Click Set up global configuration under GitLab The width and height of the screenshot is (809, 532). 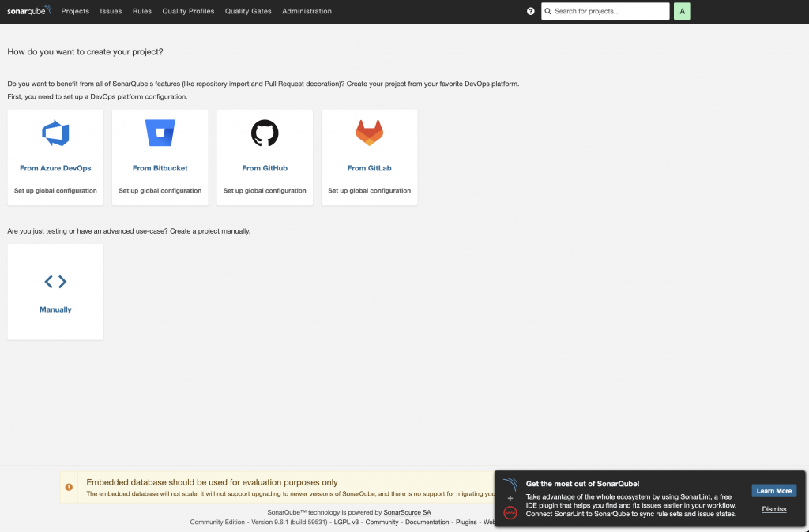[370, 191]
